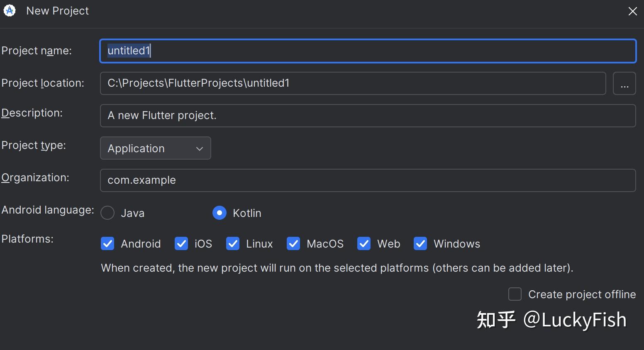
Task: Click the Kotlin label text
Action: (x=247, y=213)
